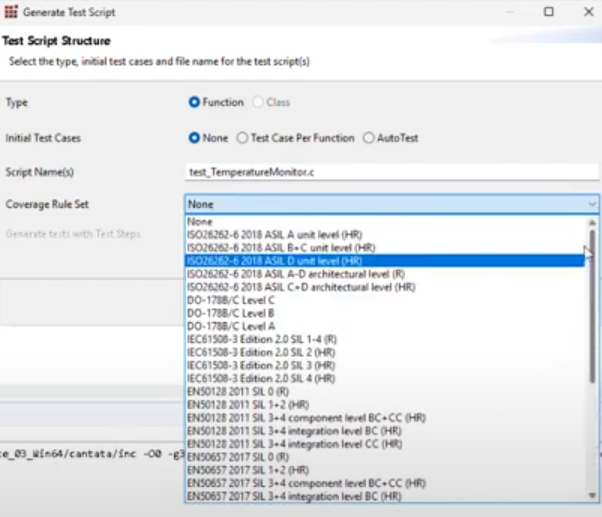Viewport: 602px width, 517px height.
Task: Pick DO-178B/C Level A rule set
Action: (385, 326)
